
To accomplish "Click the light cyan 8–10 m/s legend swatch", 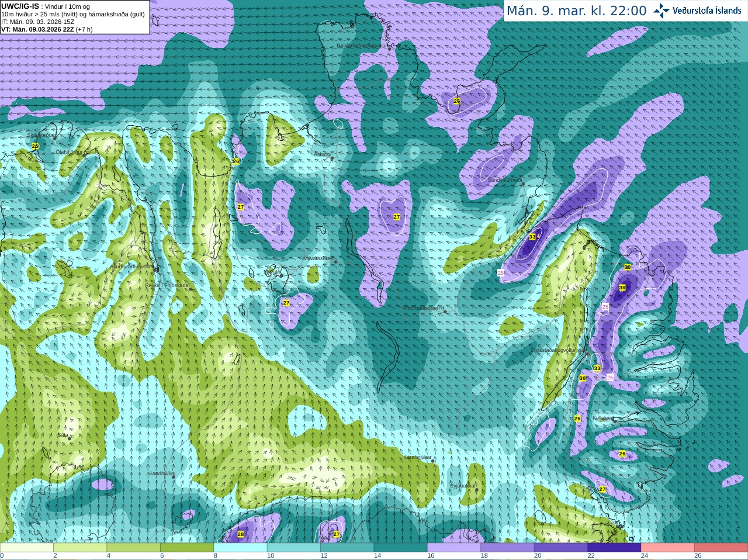I will (240, 548).
